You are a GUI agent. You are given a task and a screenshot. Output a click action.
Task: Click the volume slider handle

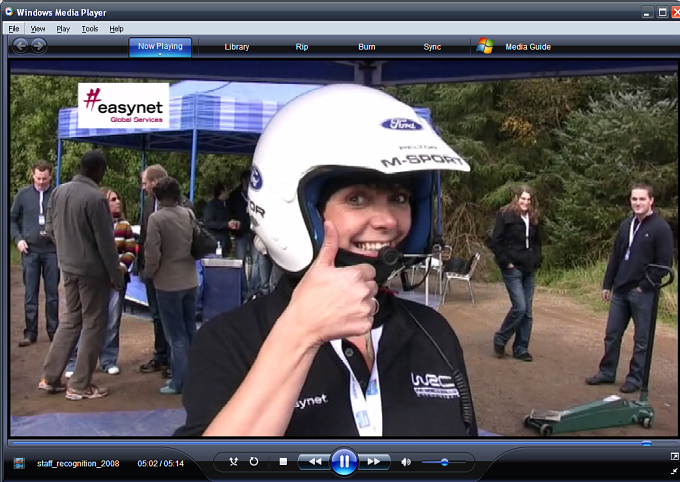[445, 462]
